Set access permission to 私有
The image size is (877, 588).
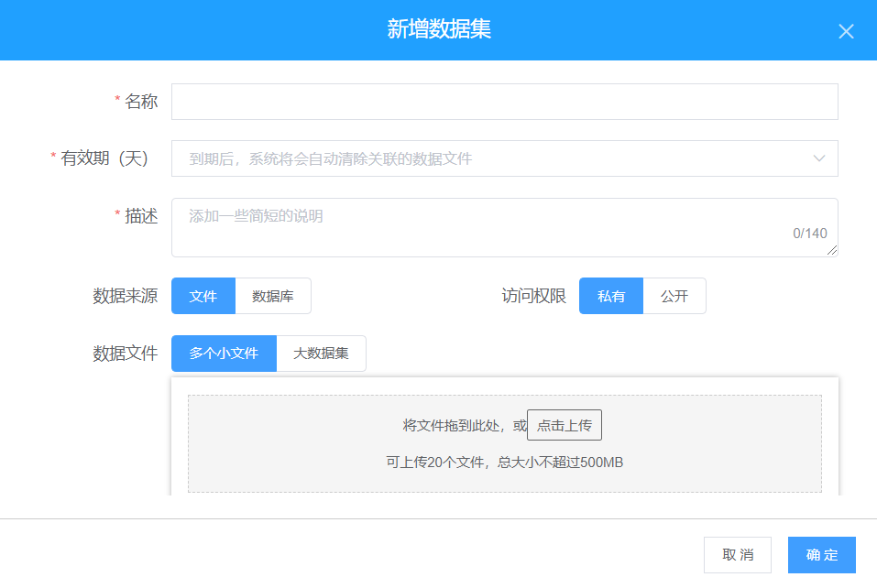(611, 296)
